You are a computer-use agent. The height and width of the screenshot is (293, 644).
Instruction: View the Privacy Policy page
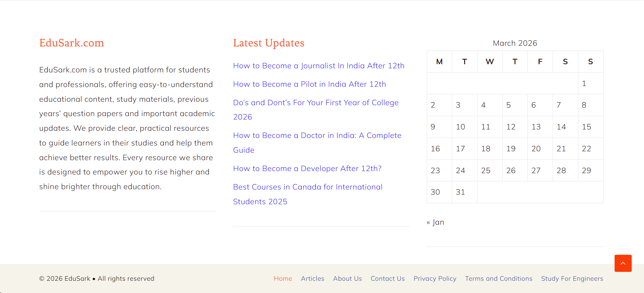tap(435, 279)
